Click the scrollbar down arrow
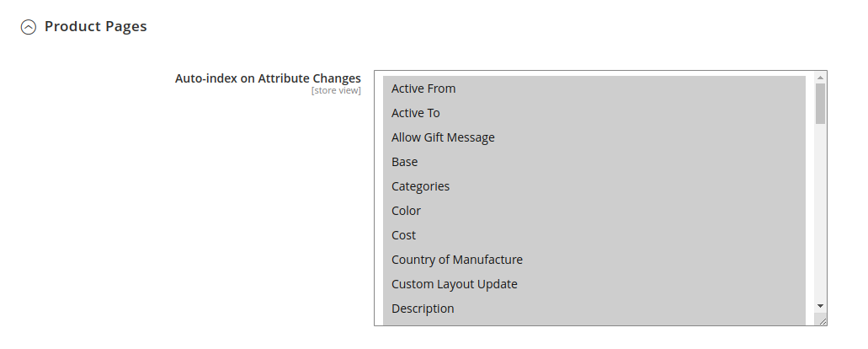This screenshot has width=868, height=349. 820,306
